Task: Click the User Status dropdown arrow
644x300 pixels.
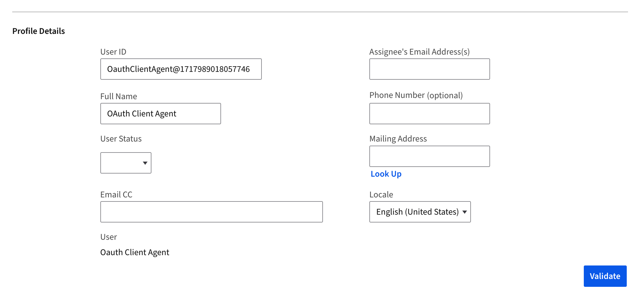Action: [x=145, y=163]
